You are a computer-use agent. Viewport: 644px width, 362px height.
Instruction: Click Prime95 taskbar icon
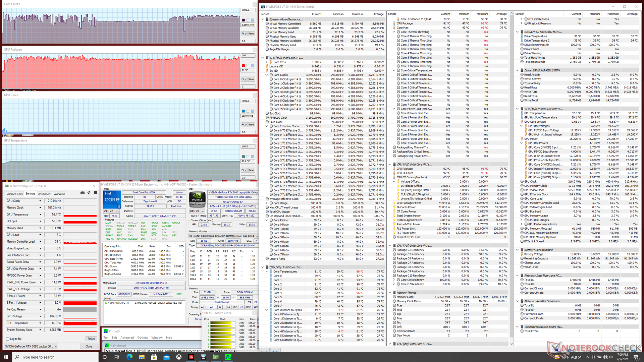point(228,357)
